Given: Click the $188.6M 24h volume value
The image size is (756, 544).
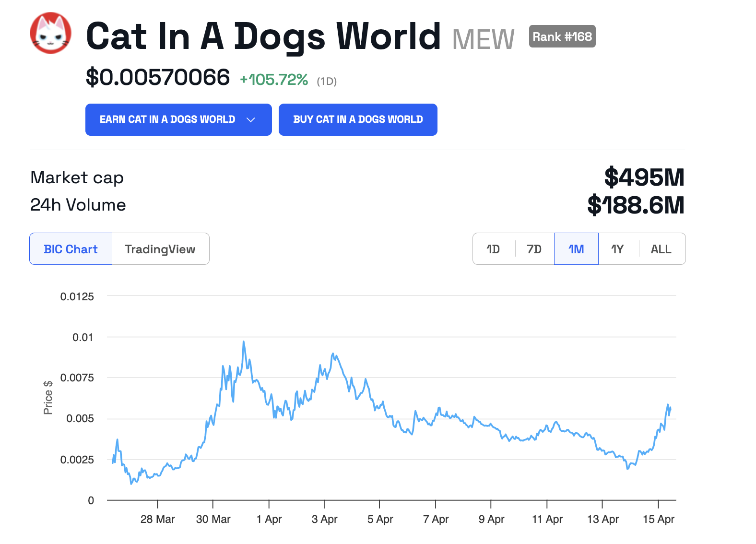Looking at the screenshot, I should click(x=636, y=205).
